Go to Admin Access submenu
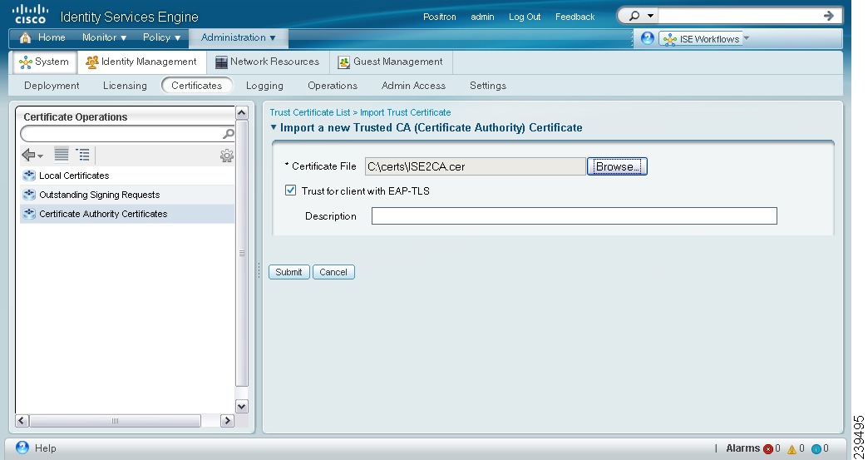The image size is (868, 460). [413, 86]
